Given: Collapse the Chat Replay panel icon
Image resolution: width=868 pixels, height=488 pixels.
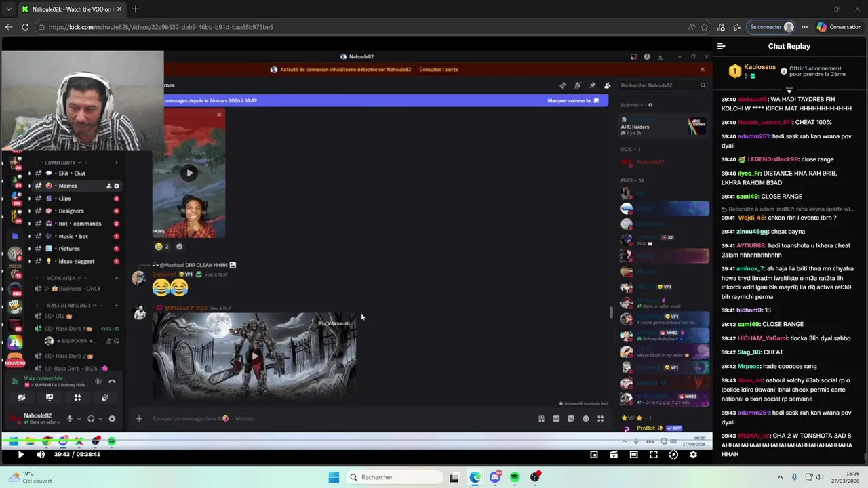Looking at the screenshot, I should tap(721, 46).
